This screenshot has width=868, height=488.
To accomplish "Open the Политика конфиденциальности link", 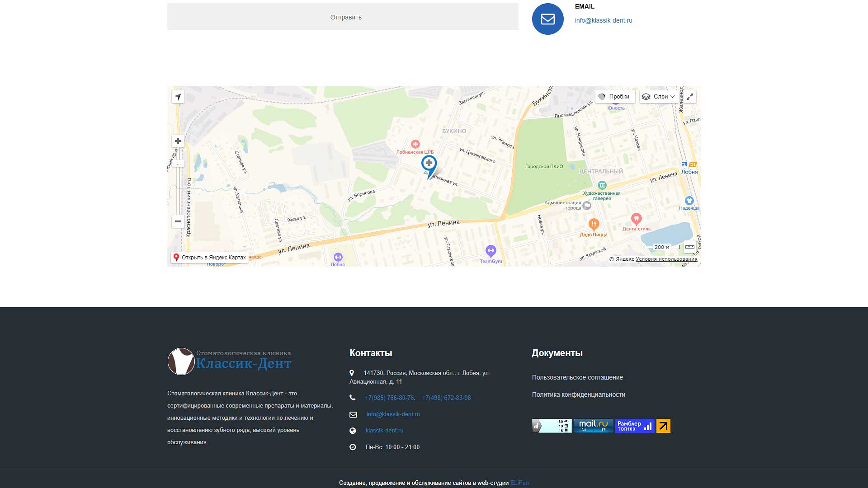I will click(578, 394).
